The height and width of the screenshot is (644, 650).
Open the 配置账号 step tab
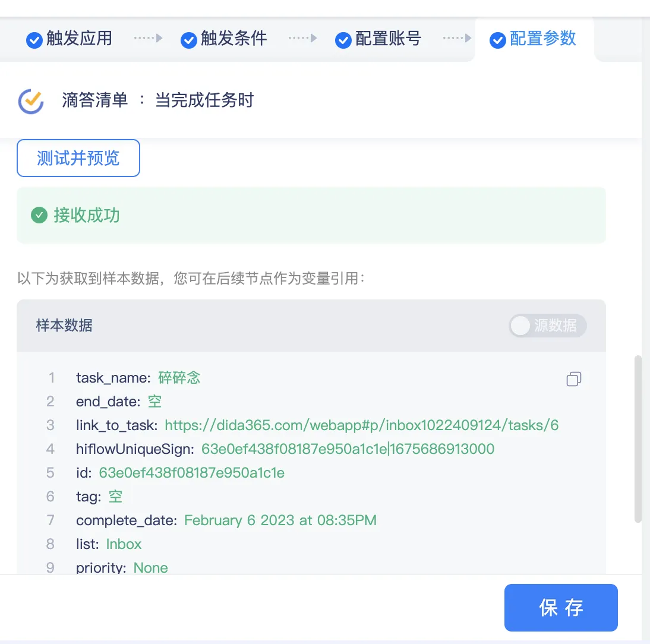[x=378, y=39]
